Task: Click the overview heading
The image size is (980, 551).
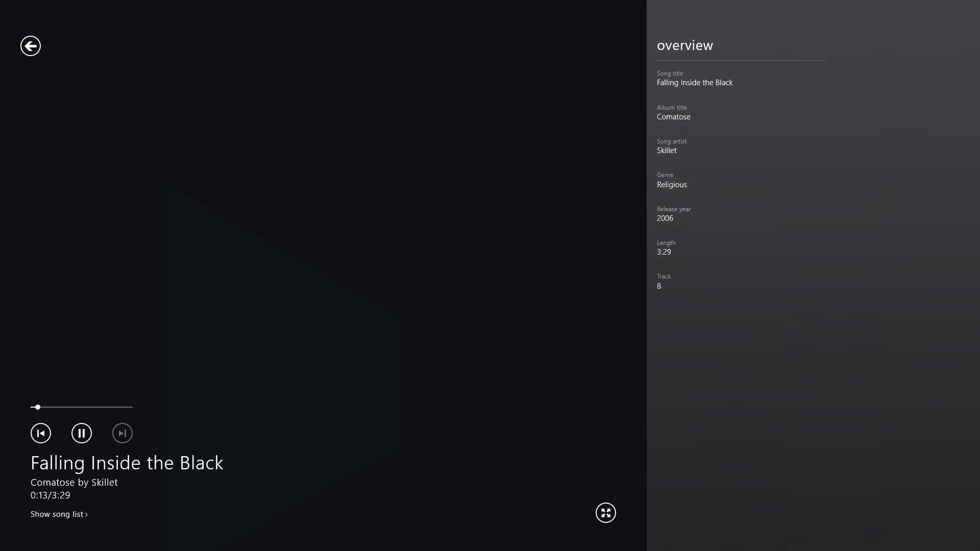Action: (685, 45)
